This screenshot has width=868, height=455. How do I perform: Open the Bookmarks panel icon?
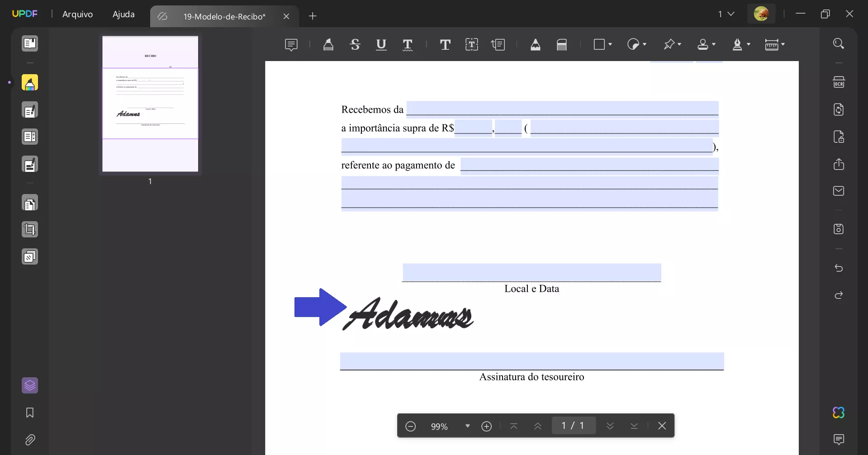(x=30, y=412)
